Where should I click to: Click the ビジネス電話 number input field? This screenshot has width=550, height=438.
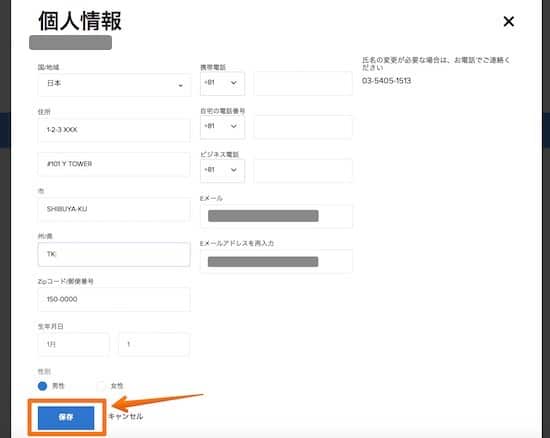pyautogui.click(x=303, y=171)
